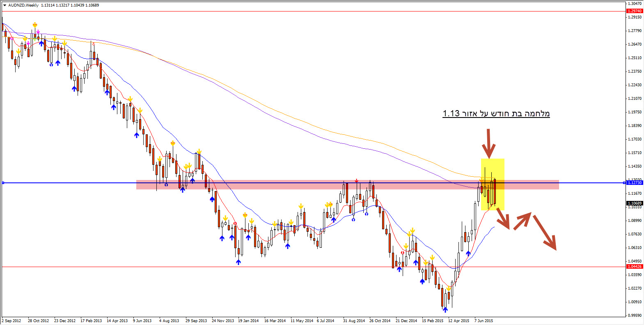Click the 0.99590 price axis label
The width and height of the screenshot is (644, 325).
point(635,315)
